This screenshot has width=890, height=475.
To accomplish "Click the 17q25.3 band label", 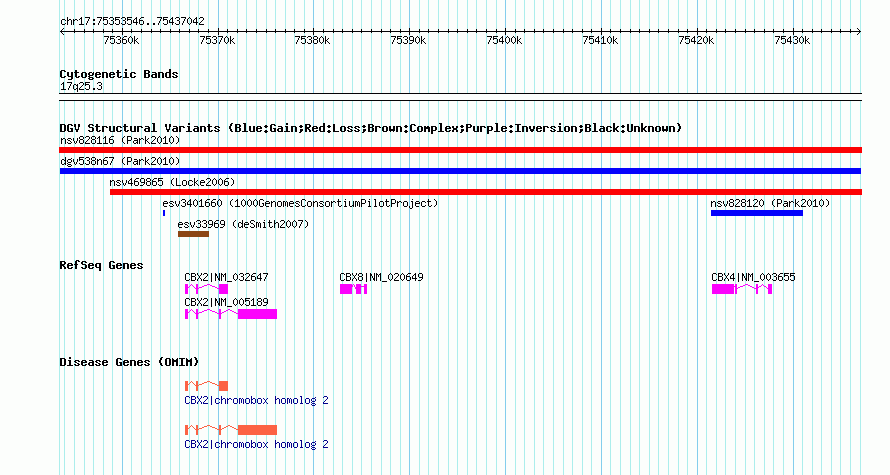I will [x=81, y=87].
